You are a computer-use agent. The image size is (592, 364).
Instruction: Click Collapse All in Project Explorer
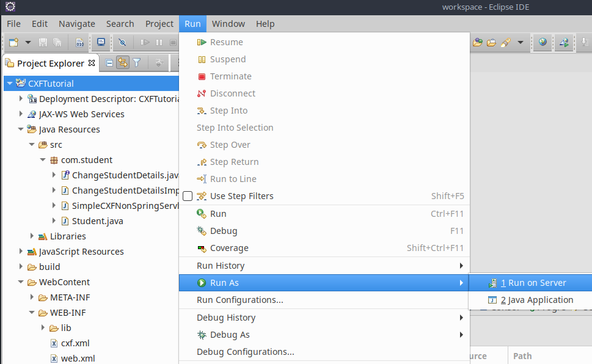[x=109, y=63]
